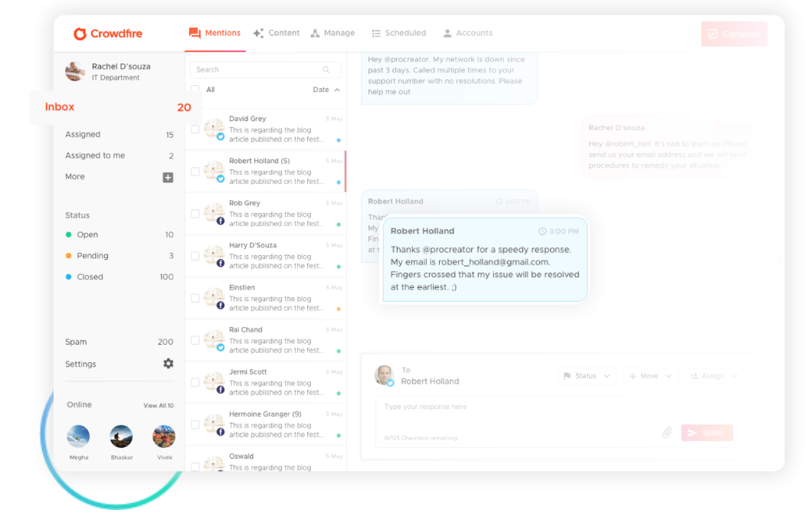Open Settings gear icon
Image resolution: width=812 pixels, height=520 pixels.
pyautogui.click(x=169, y=364)
